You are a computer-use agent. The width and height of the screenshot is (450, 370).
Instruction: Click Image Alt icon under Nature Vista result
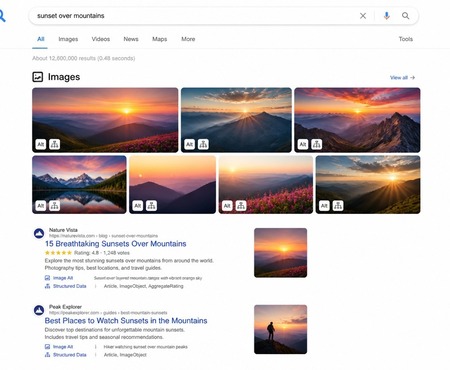47,278
